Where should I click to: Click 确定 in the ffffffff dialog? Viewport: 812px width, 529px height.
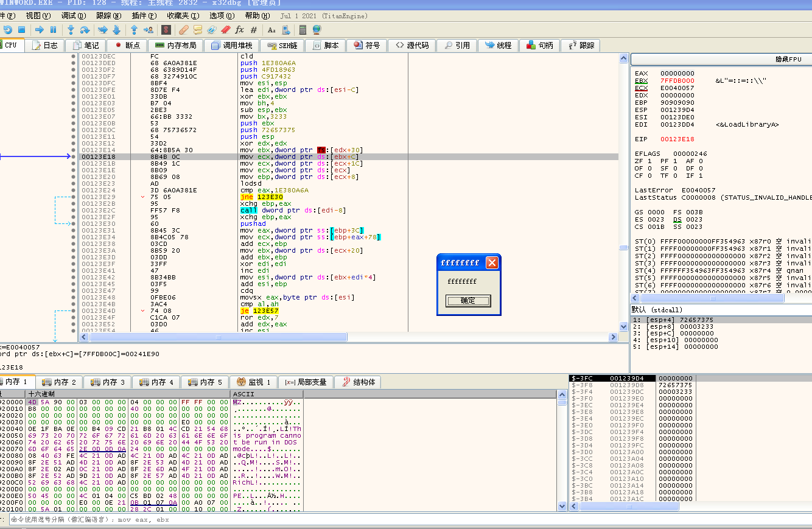(468, 301)
